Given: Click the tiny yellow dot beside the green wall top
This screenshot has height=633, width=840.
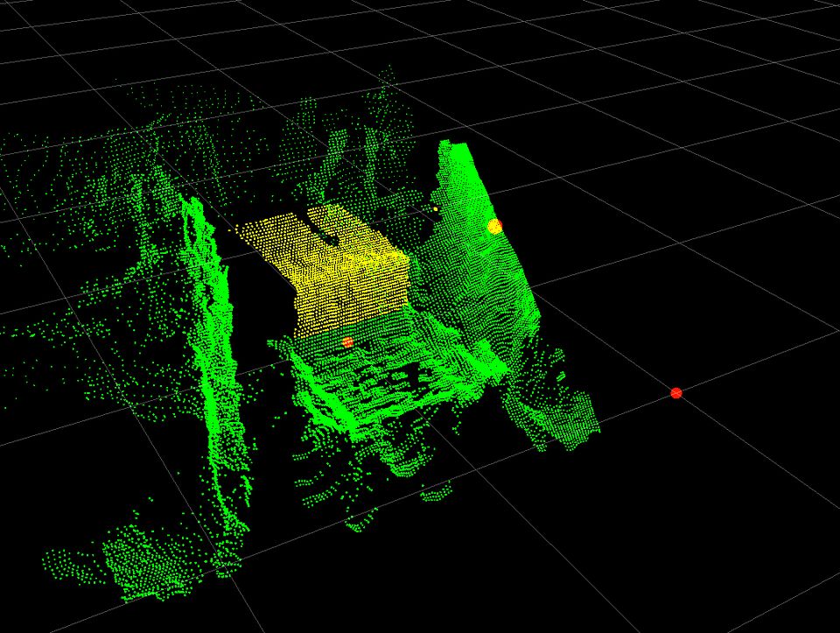Looking at the screenshot, I should point(436,209).
